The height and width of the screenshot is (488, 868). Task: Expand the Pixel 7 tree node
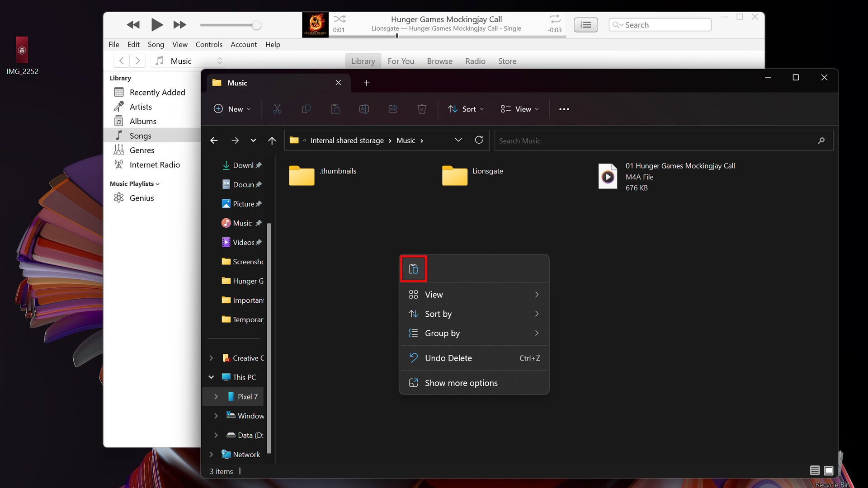click(216, 396)
